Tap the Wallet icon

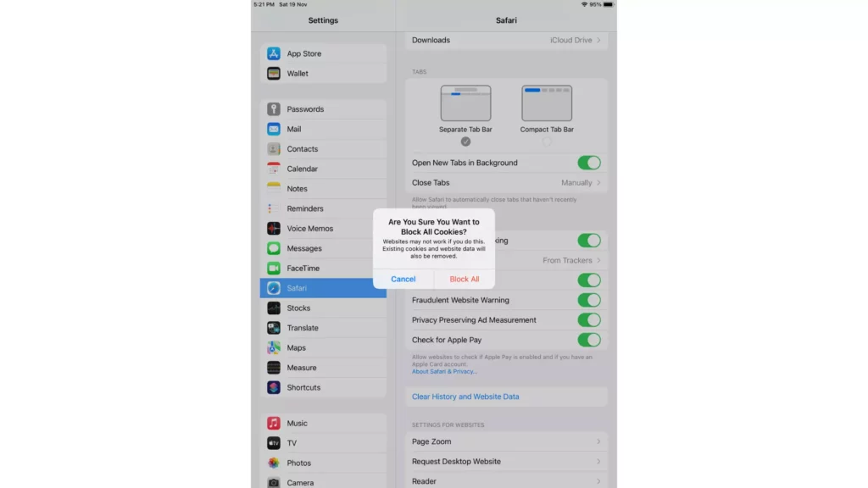tap(274, 74)
